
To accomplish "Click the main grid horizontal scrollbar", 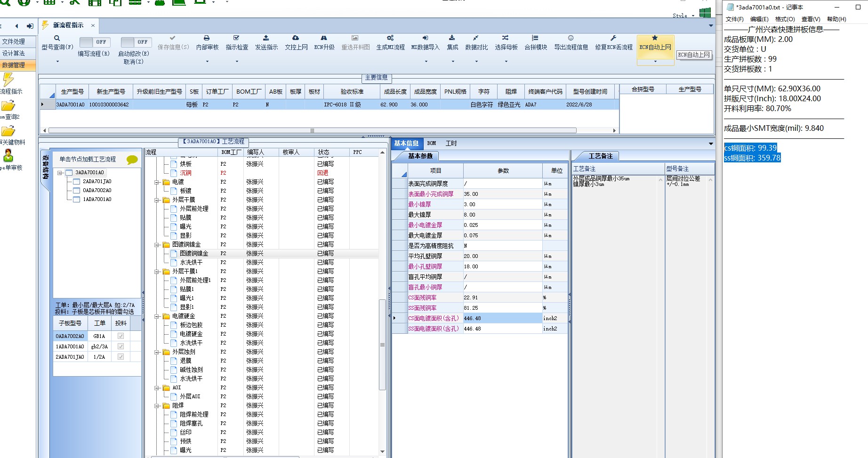I will pyautogui.click(x=313, y=130).
